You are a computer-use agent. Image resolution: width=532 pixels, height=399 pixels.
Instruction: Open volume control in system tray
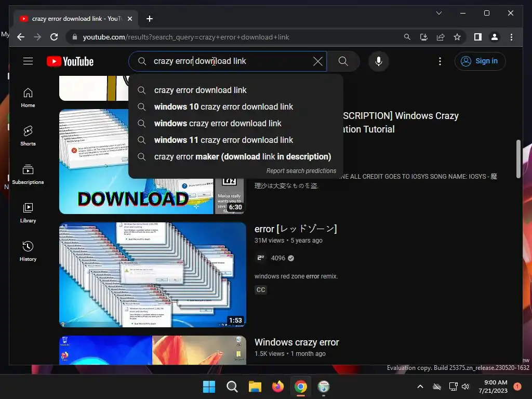pos(465,387)
